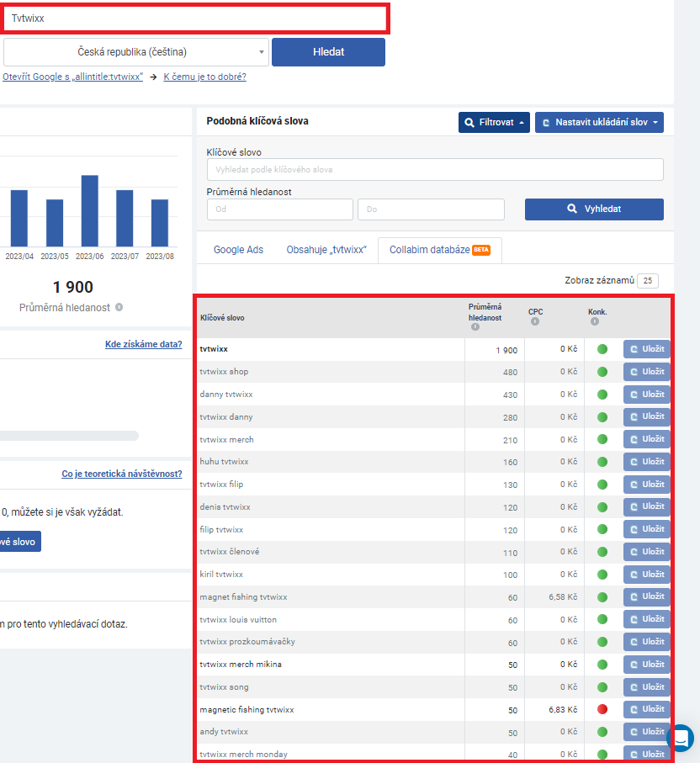Image resolution: width=700 pixels, height=763 pixels.
Task: Click the Klíčové slovo column header
Action: [222, 318]
